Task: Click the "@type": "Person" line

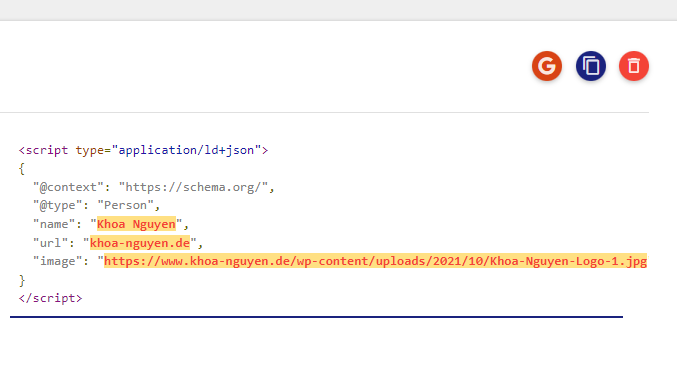Action: [x=96, y=205]
